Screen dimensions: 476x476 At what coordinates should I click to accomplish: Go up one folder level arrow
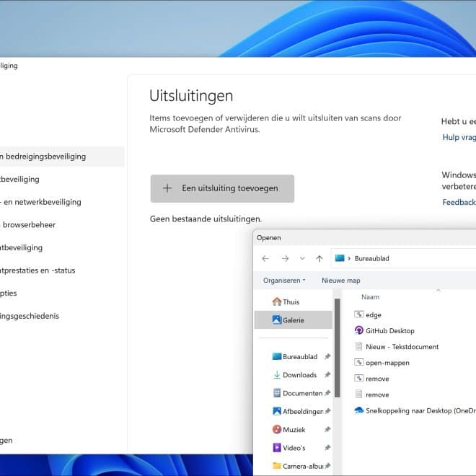click(x=319, y=258)
